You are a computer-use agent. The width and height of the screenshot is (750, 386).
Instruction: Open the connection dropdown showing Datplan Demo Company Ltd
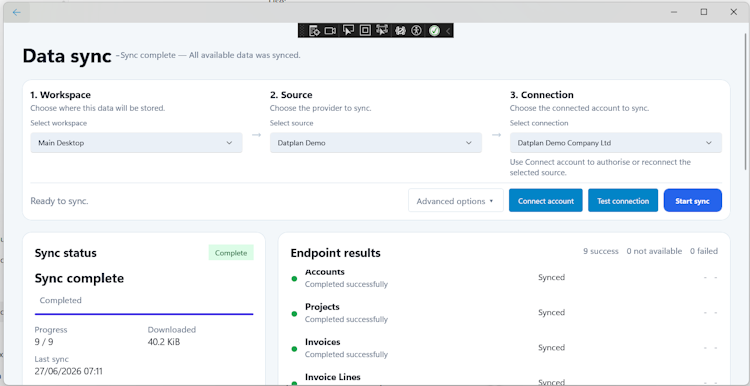click(616, 143)
